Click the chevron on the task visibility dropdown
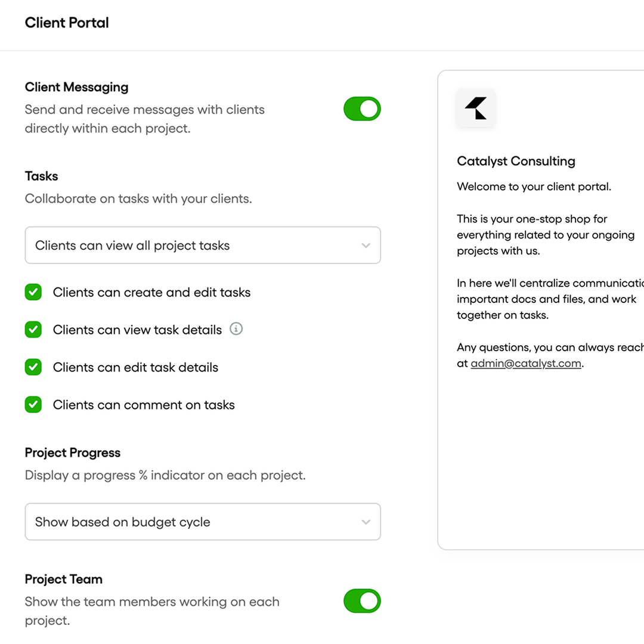This screenshot has height=644, width=644. tap(366, 245)
